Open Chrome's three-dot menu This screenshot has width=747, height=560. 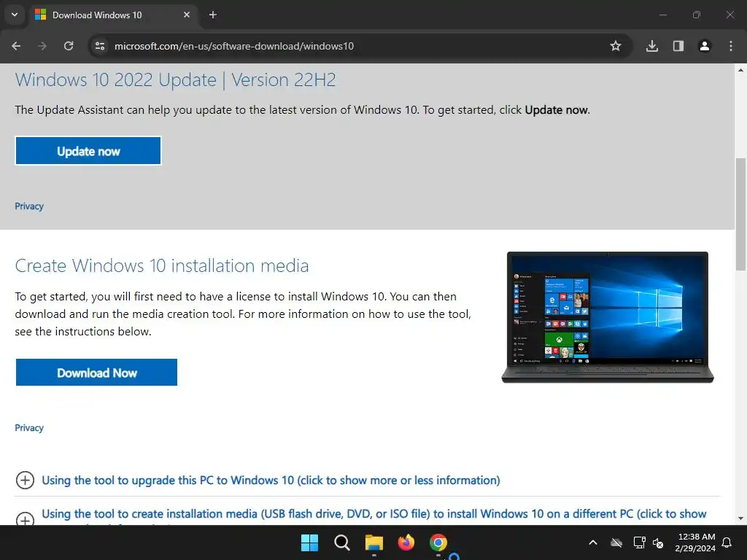click(730, 46)
